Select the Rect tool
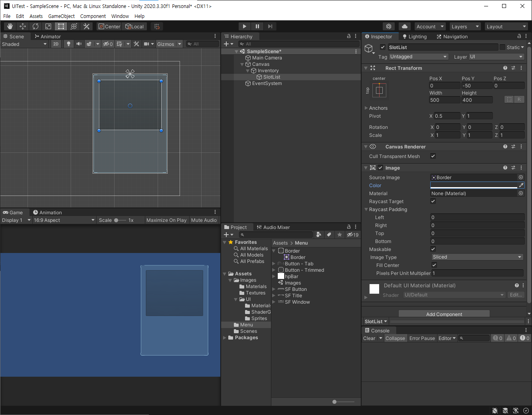This screenshot has width=532, height=415. pos(61,26)
